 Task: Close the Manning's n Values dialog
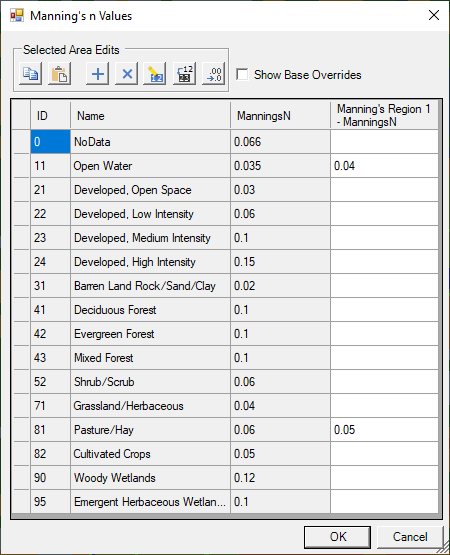coord(434,15)
